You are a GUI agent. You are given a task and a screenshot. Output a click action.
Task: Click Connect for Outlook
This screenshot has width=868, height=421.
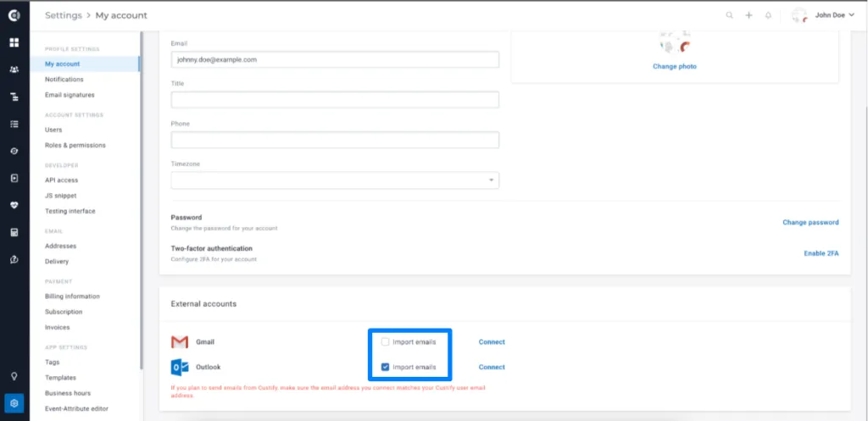492,367
